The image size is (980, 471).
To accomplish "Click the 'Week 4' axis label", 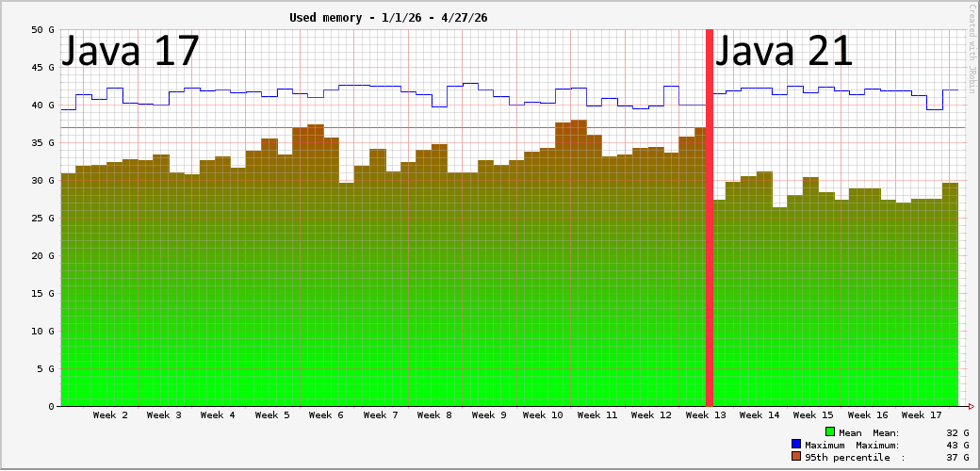I will click(218, 415).
